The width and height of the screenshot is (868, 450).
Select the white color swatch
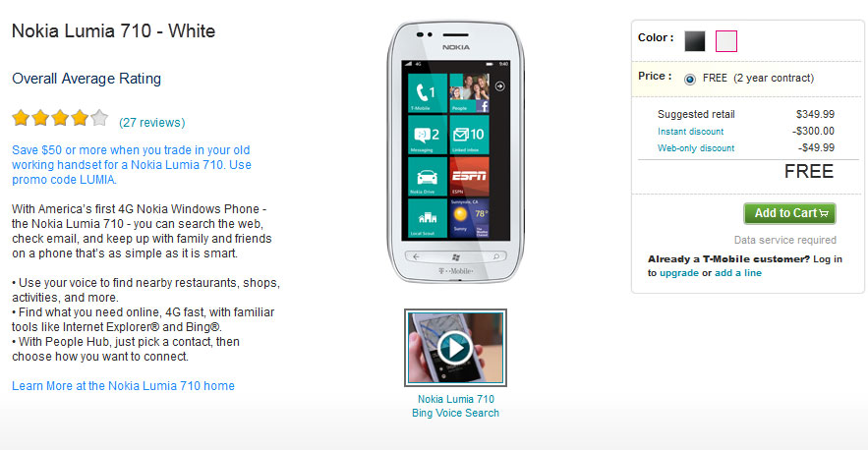(726, 41)
